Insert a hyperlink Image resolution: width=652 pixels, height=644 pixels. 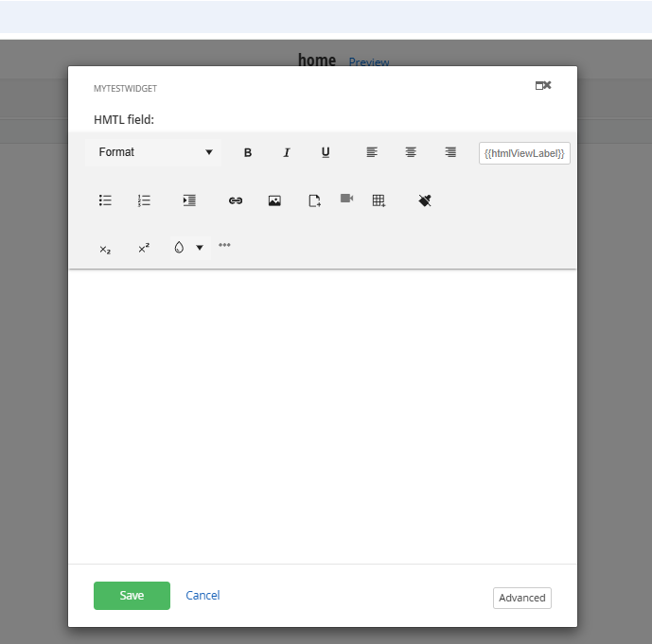[236, 200]
